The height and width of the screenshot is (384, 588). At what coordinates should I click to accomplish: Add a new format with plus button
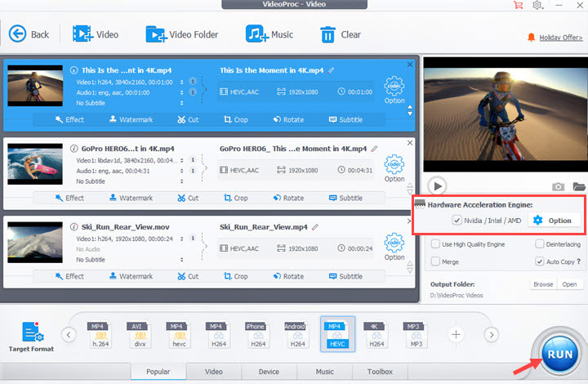pos(456,334)
